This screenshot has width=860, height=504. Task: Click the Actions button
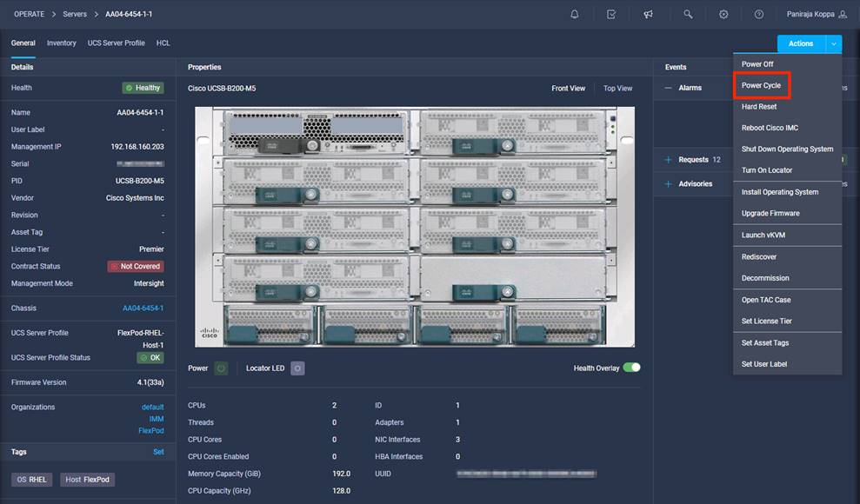point(801,43)
